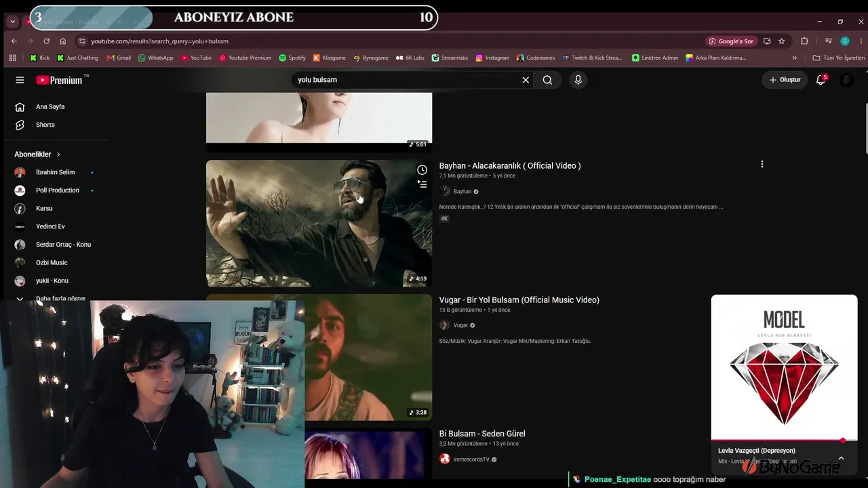Open the Linktree Admin bookmark
Screen dimensions: 868x488
[655, 58]
